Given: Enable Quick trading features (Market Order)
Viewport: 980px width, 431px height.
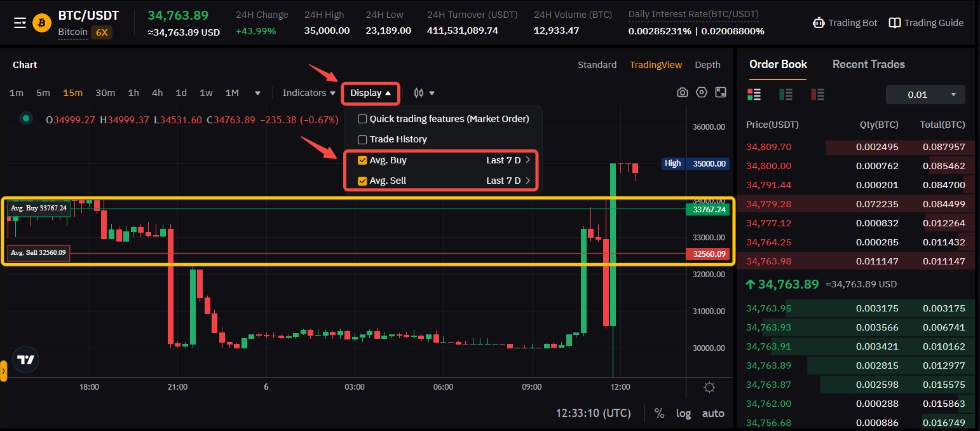Looking at the screenshot, I should [363, 118].
